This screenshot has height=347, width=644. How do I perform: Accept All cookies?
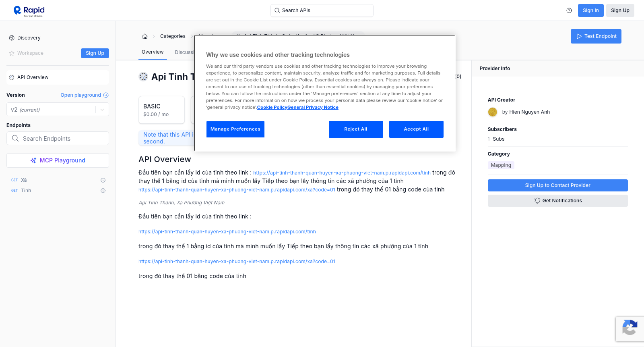click(416, 129)
